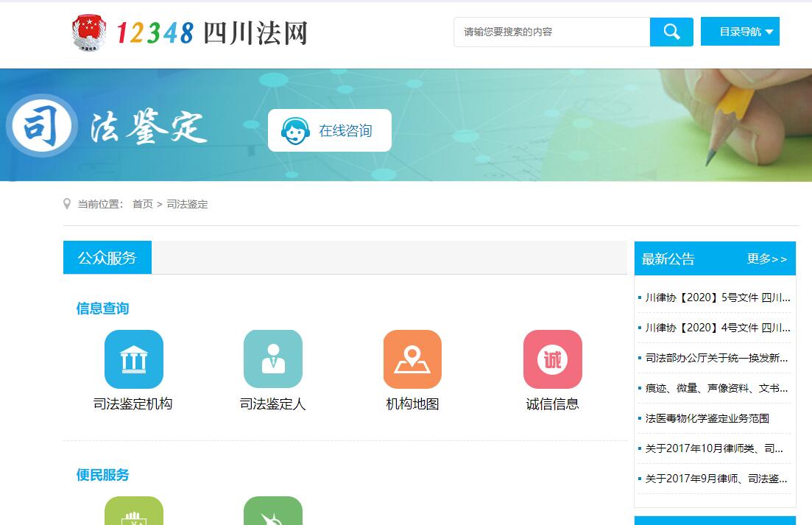Expand the 目录导航 dropdown menu
Viewport: 812px width, 525px height.
click(740, 32)
